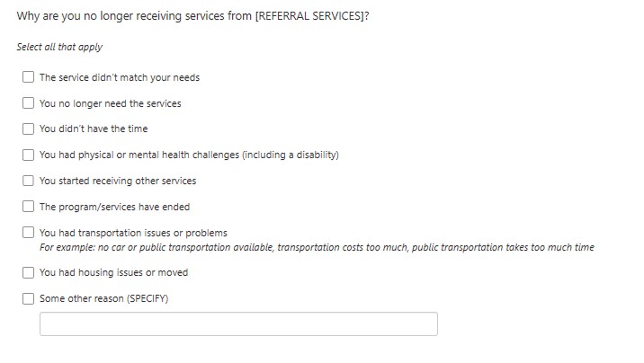Check the 'You had housing issues or moved' box
The width and height of the screenshot is (644, 363).
click(29, 272)
